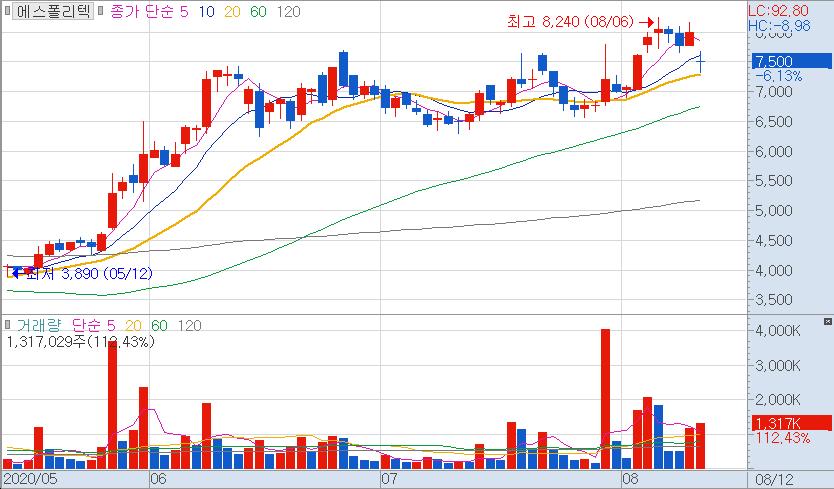The image size is (834, 489).
Task: Select the gray 120-day volume average label
Action: [189, 325]
